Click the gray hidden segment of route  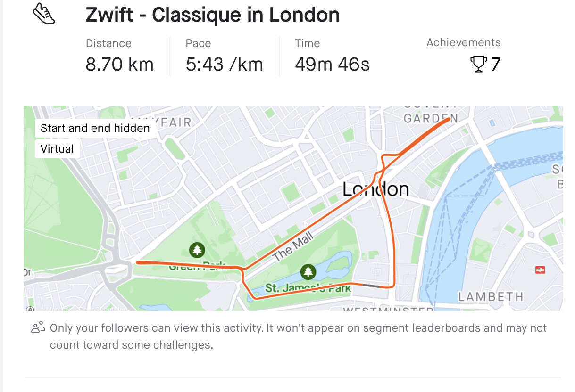pos(371,285)
